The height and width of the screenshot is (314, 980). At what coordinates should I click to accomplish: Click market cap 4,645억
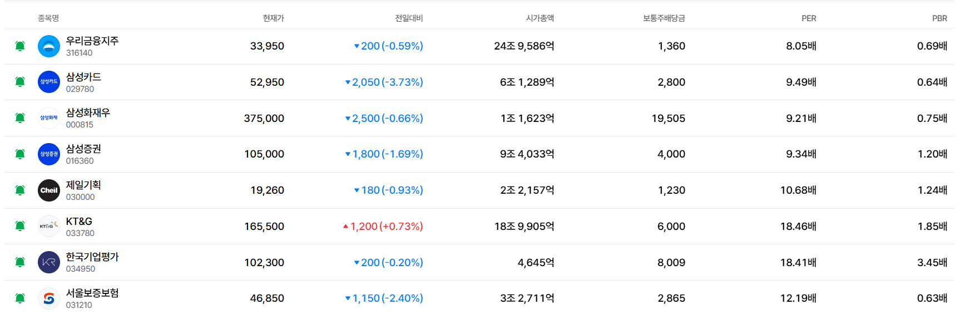[536, 263]
